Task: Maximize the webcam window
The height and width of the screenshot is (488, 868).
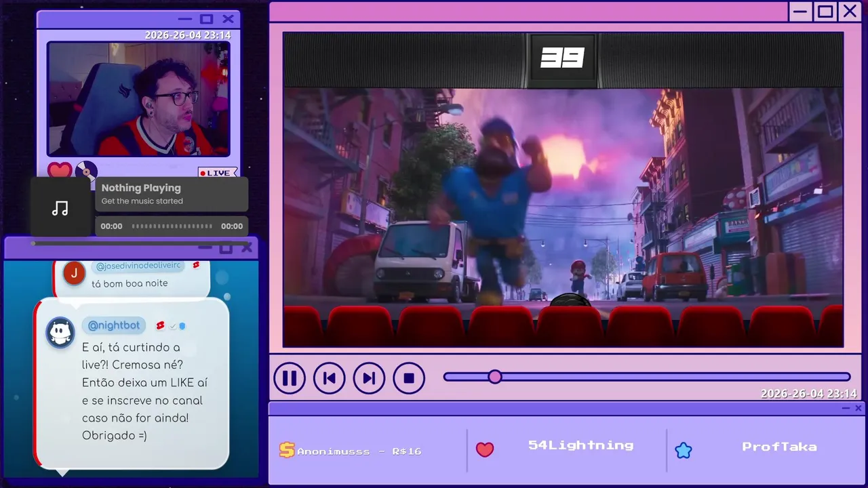Action: pos(207,19)
